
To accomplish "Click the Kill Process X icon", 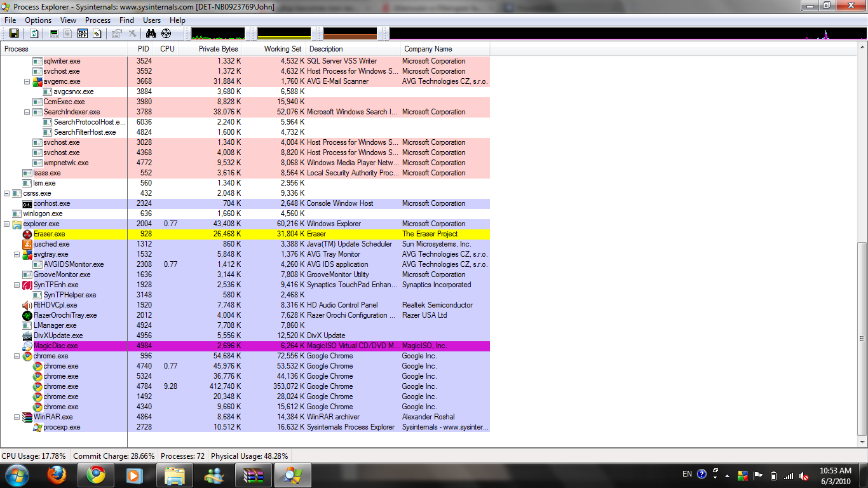I will click(x=132, y=34).
